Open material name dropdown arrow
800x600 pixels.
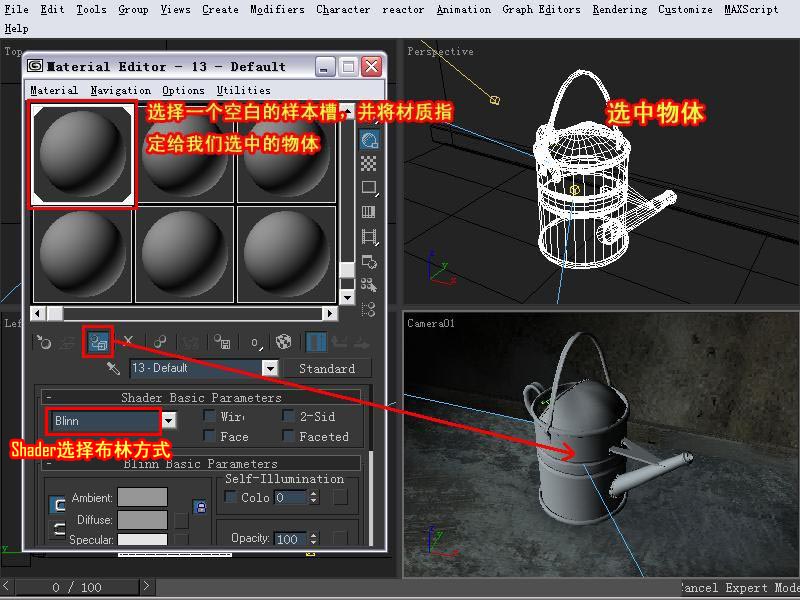click(270, 368)
